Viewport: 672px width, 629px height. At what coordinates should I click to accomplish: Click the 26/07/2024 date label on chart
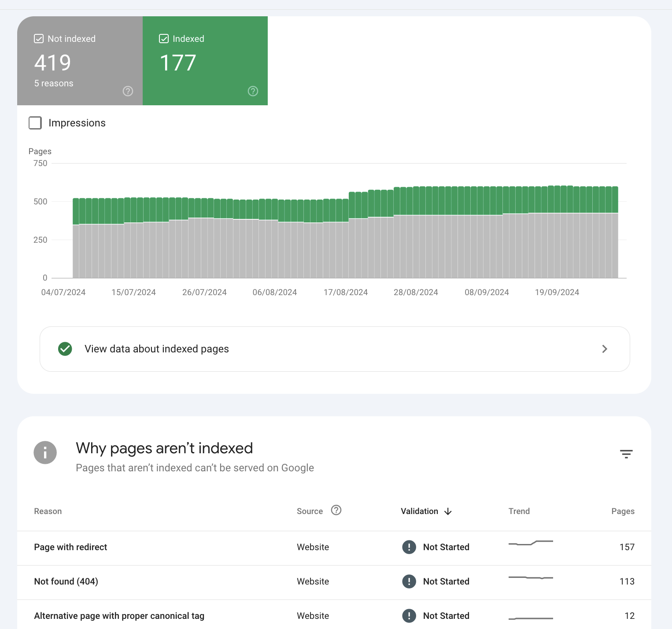point(204,292)
